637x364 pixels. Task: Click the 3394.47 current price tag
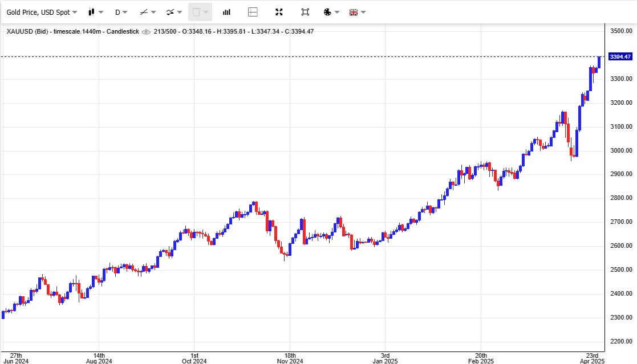[x=620, y=57]
